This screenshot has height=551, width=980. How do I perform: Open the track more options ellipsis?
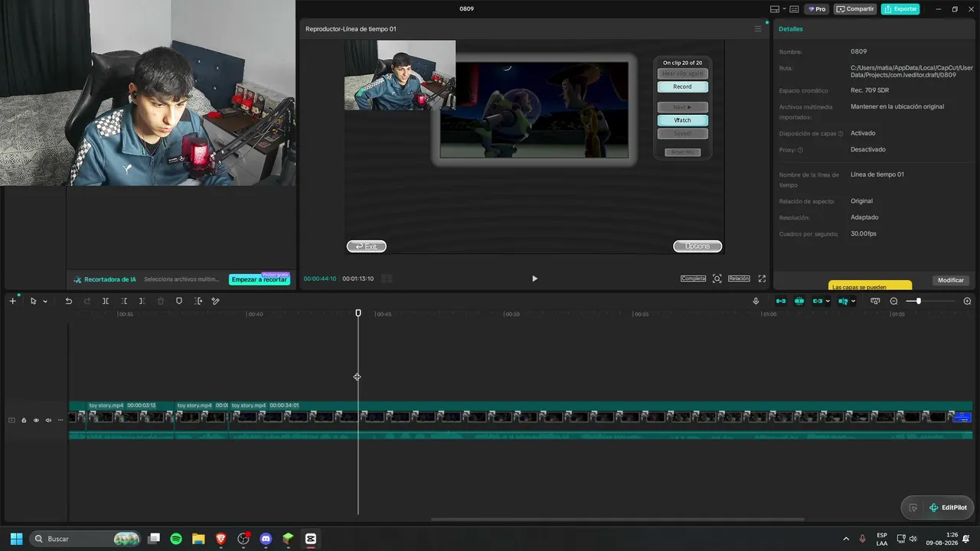click(60, 420)
